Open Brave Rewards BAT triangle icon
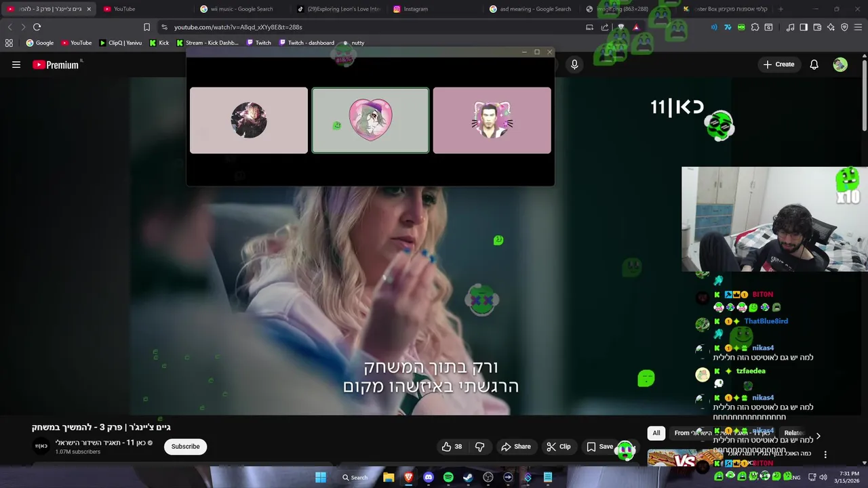The width and height of the screenshot is (868, 488). (x=635, y=27)
